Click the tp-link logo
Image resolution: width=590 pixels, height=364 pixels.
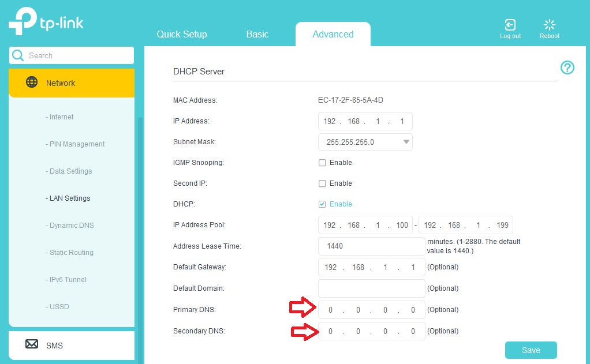pyautogui.click(x=46, y=23)
